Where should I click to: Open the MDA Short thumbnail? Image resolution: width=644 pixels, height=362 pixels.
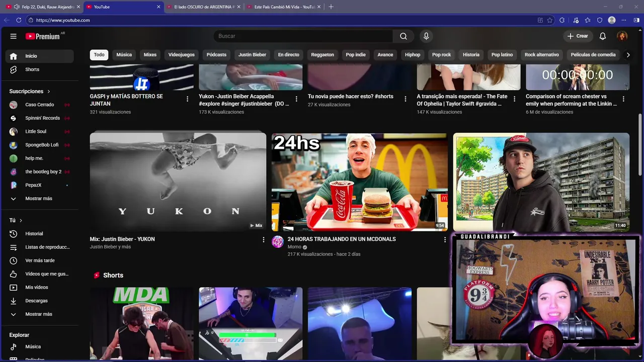(142, 324)
